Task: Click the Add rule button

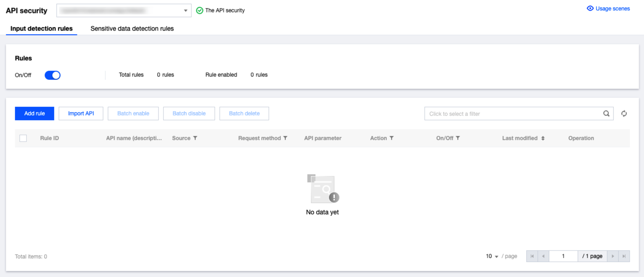Action: pos(35,114)
